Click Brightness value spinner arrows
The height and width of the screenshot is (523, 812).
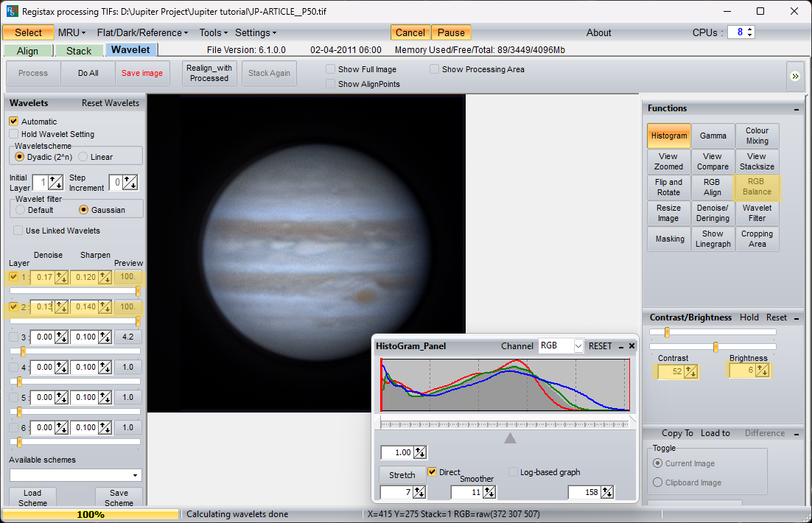pyautogui.click(x=762, y=371)
